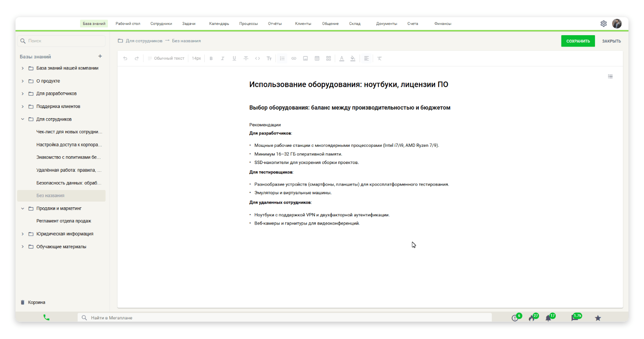
Task: Collapse the 'Продажи и маркетинг' folder
Action: point(22,209)
